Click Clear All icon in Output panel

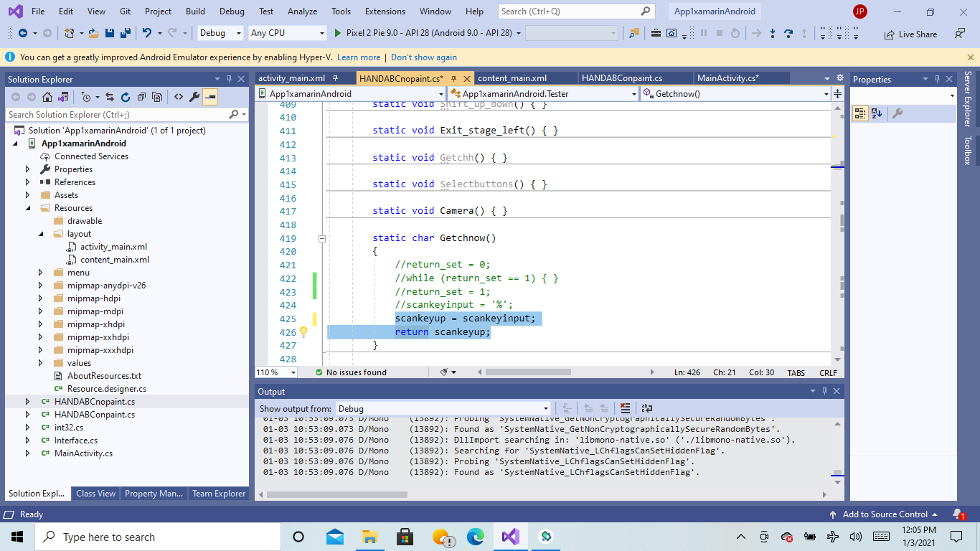pyautogui.click(x=625, y=408)
